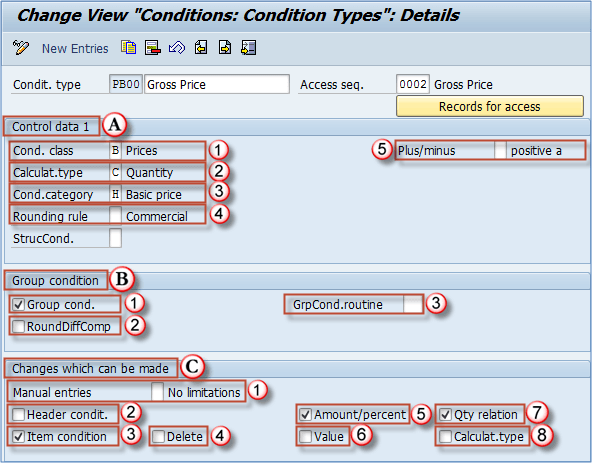Click the Undo Change arrow icon
This screenshot has width=592, height=463.
click(177, 48)
